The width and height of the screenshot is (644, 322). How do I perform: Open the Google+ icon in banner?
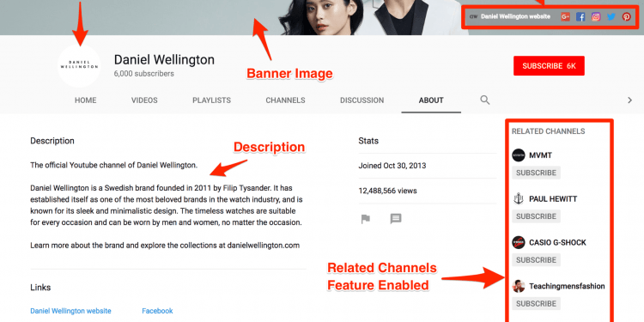pos(565,17)
